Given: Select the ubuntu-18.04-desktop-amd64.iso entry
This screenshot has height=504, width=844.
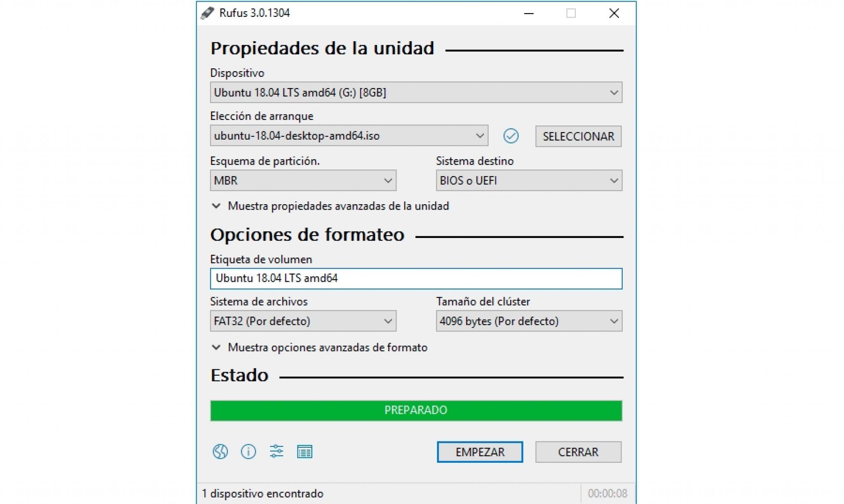Looking at the screenshot, I should [349, 136].
